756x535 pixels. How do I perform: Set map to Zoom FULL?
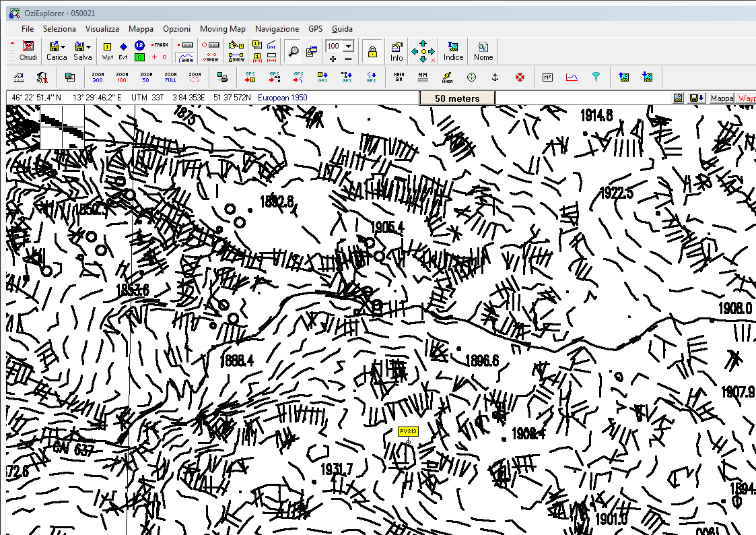170,77
